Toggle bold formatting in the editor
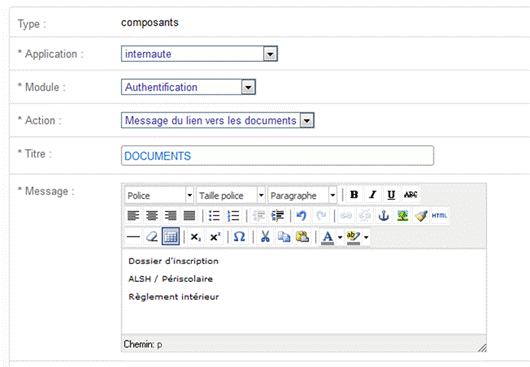 (354, 195)
